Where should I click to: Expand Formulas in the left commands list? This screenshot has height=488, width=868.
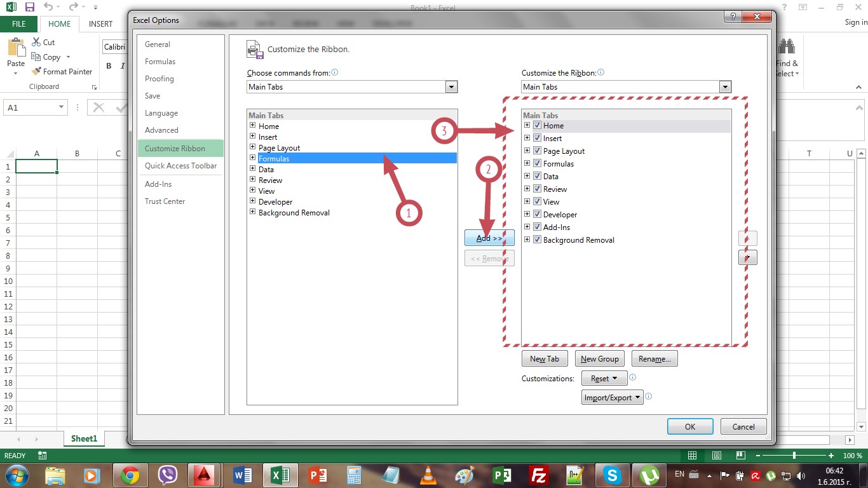(x=252, y=158)
